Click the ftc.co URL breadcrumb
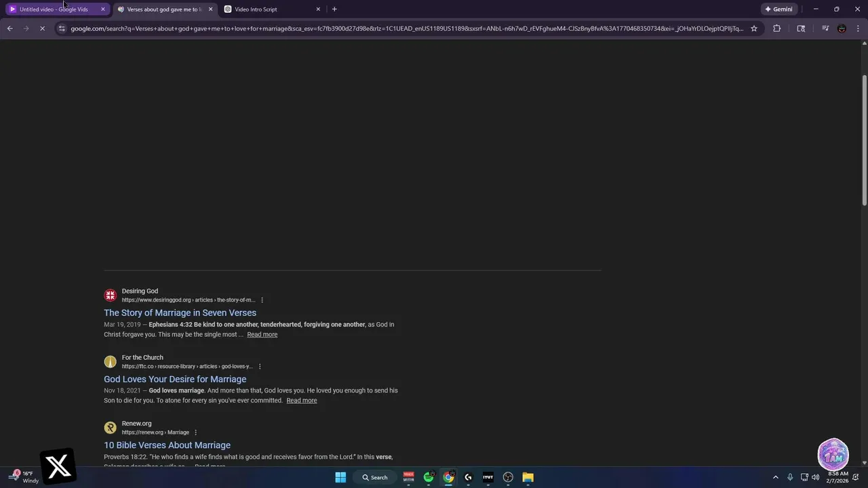The width and height of the screenshot is (868, 488). tap(187, 367)
